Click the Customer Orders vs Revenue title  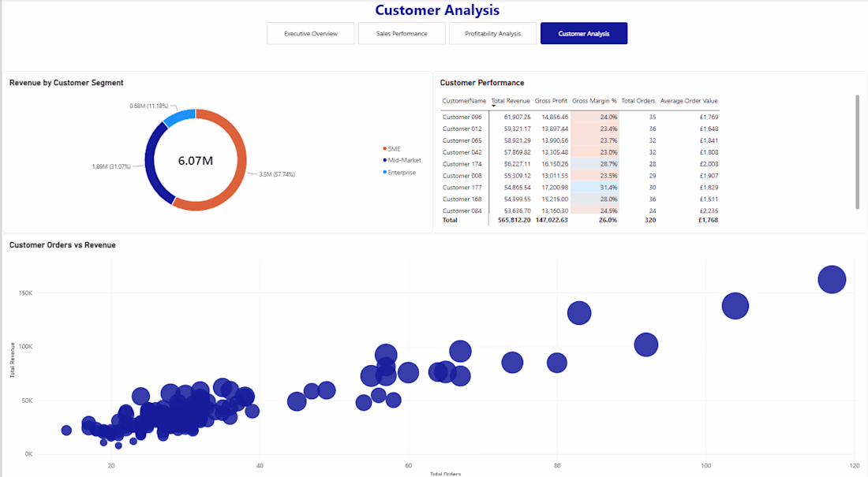tap(62, 244)
